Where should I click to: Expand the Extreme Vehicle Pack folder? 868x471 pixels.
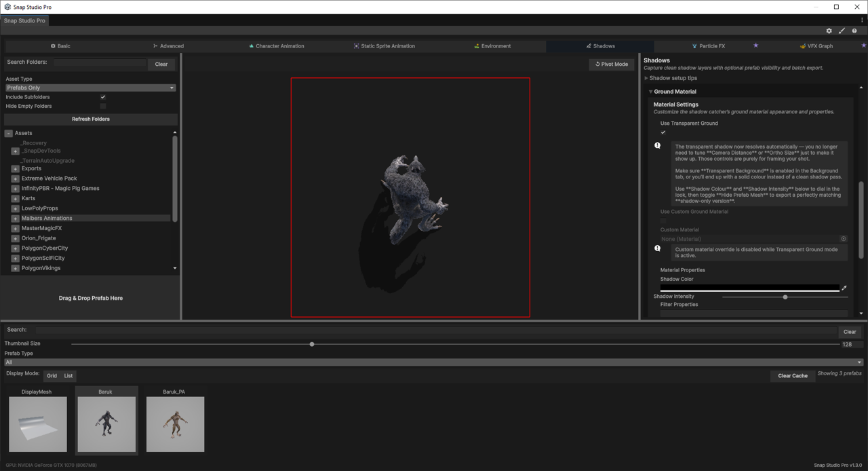tap(15, 178)
